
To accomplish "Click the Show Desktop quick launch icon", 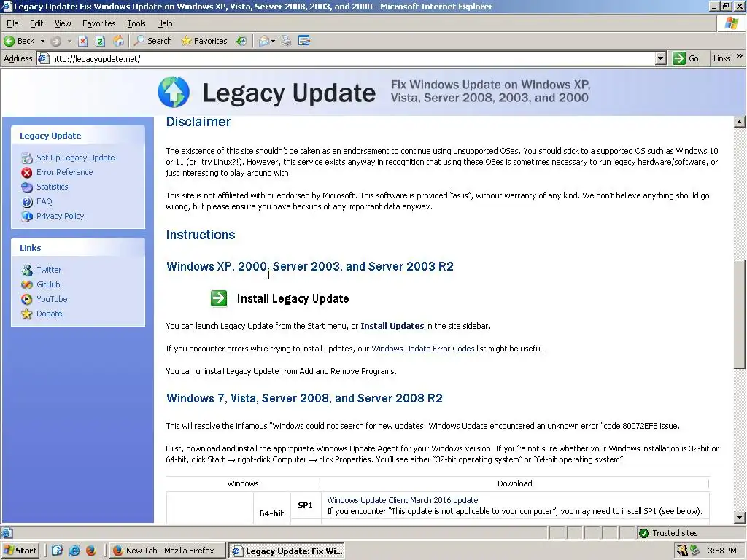I will pos(57,551).
